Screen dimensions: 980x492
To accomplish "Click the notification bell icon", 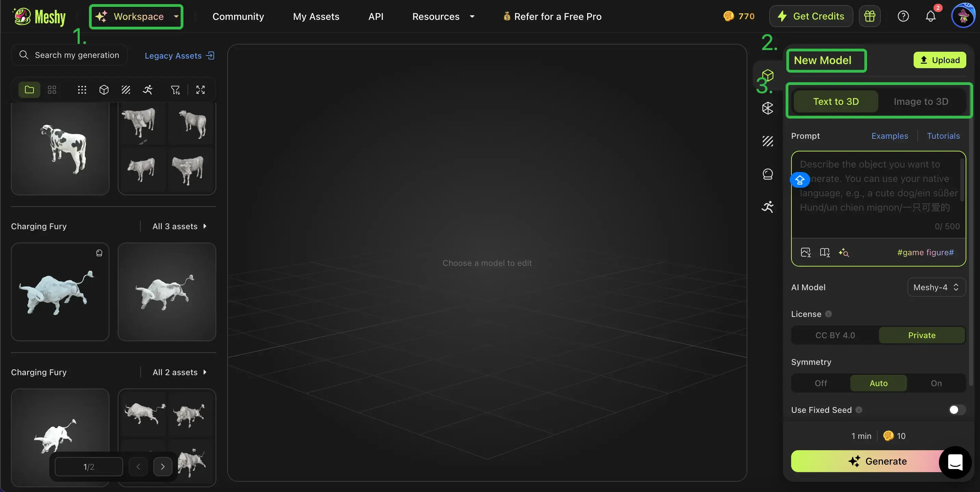I will click(x=930, y=16).
